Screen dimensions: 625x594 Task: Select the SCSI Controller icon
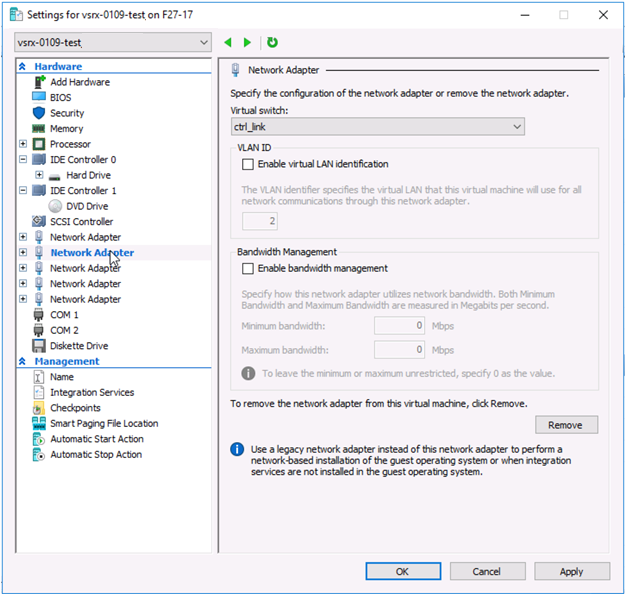click(39, 221)
